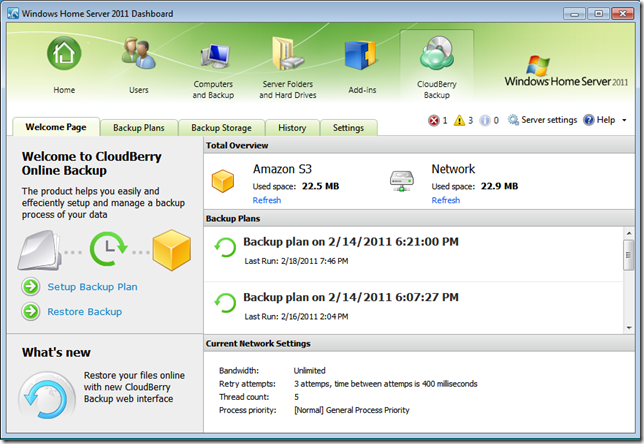
Task: Maximize the Dashboard window
Action: pos(598,14)
